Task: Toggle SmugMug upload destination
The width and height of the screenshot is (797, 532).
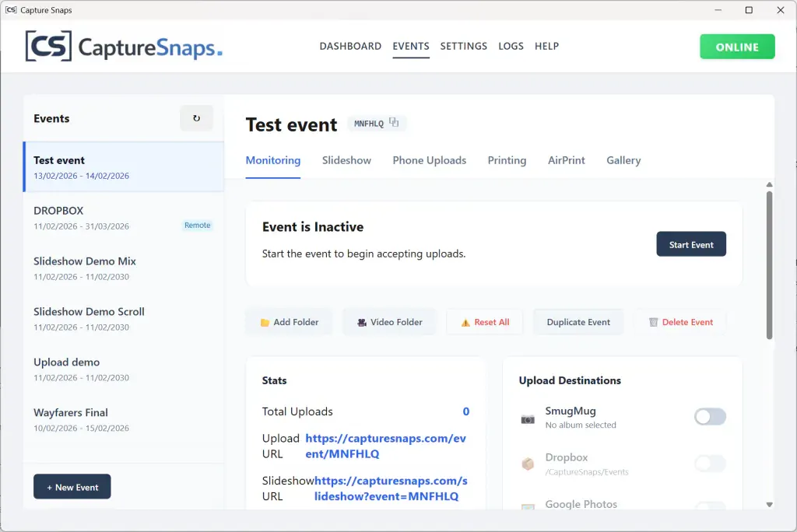Action: tap(710, 417)
